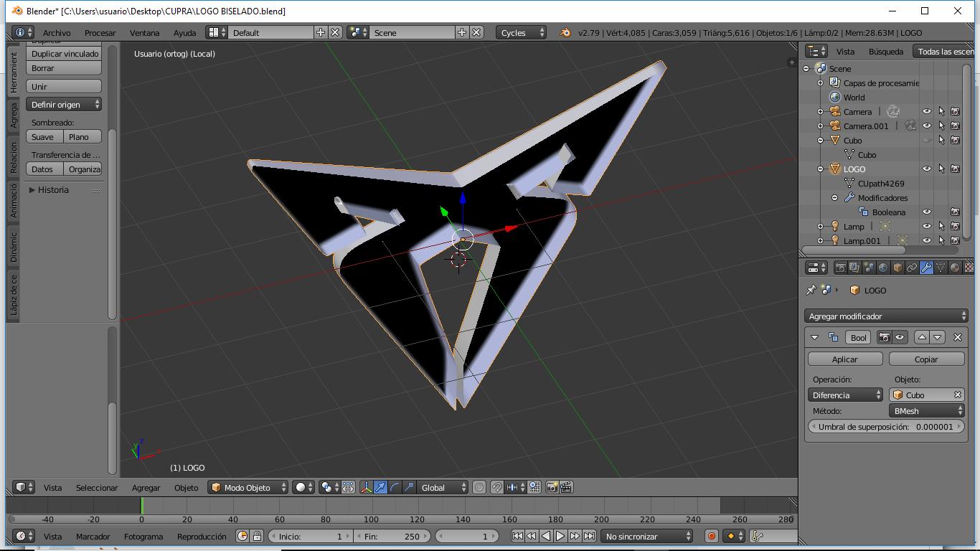This screenshot has height=551, width=980.
Task: Select the scale manipulator icon
Action: coord(409,487)
